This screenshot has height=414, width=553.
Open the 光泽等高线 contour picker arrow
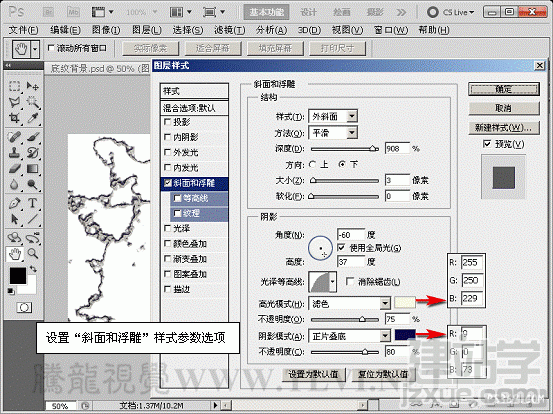333,281
